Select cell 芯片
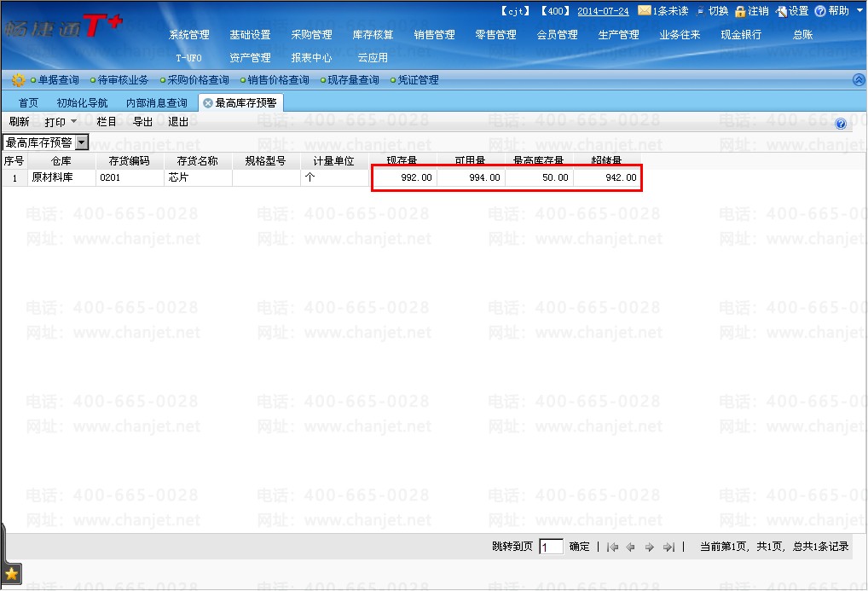The height and width of the screenshot is (591, 868). tap(198, 177)
